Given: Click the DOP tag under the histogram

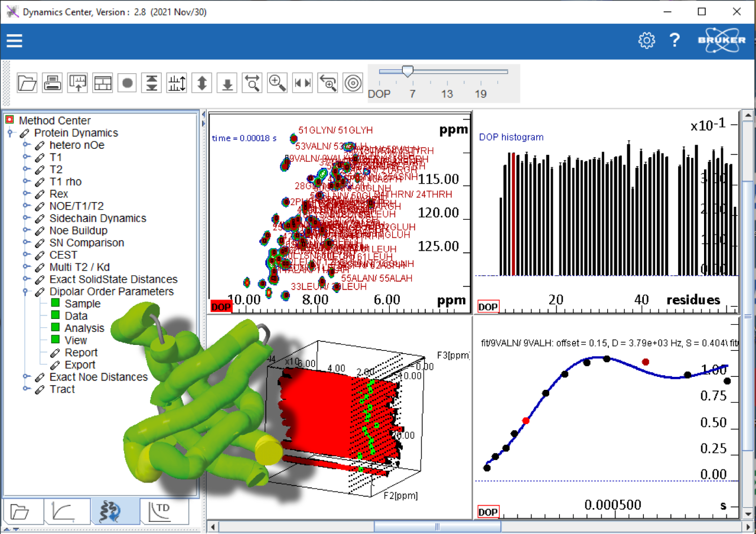Looking at the screenshot, I should coord(488,307).
